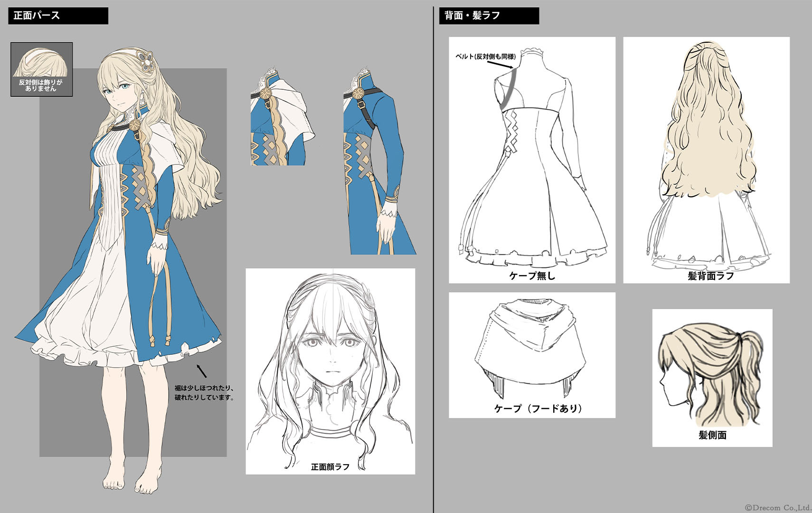Open the hooded cape sketch panel

pos(532,354)
